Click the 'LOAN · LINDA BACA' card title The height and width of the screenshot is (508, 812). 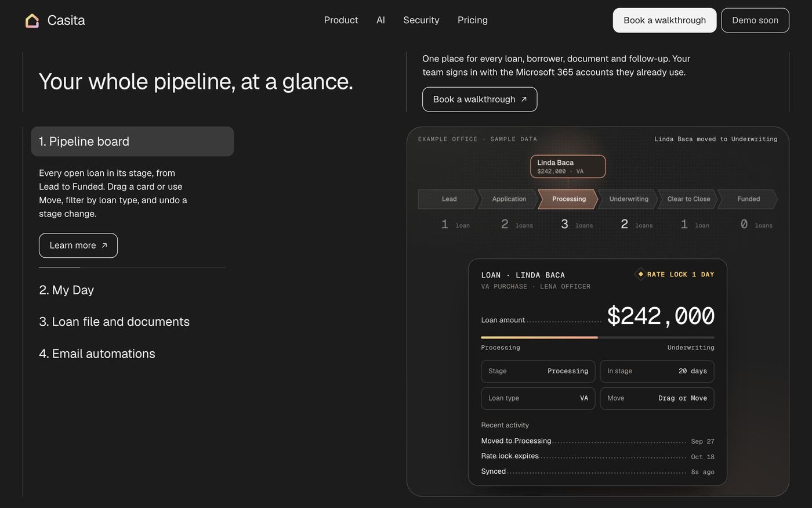pyautogui.click(x=523, y=275)
